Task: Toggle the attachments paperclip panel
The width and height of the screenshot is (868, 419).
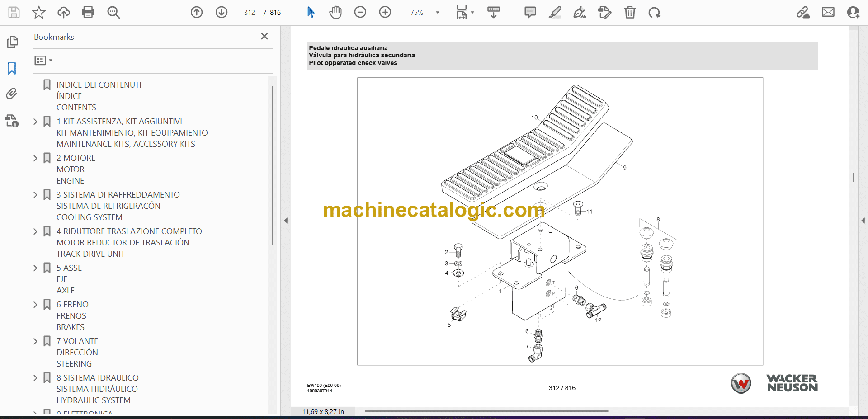Action: coord(12,94)
